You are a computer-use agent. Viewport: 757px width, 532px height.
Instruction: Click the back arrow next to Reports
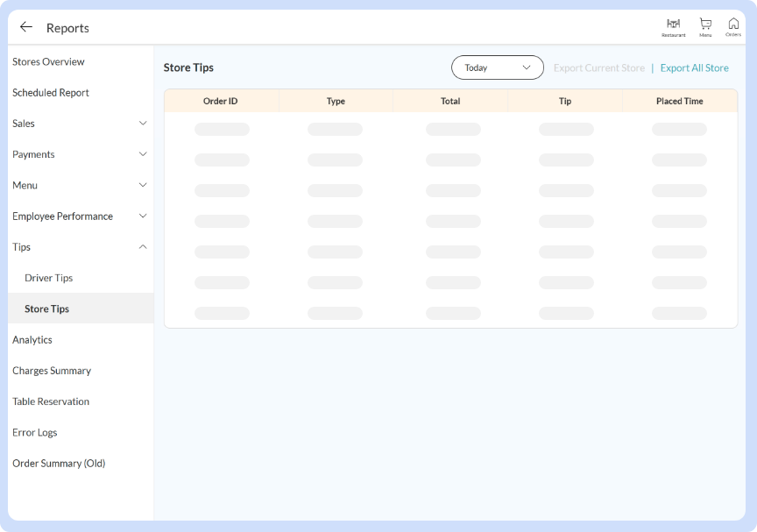click(x=26, y=27)
